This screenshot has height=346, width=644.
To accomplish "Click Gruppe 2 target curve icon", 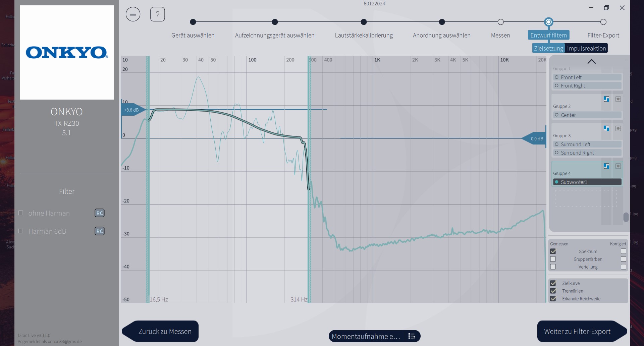I will (x=606, y=99).
